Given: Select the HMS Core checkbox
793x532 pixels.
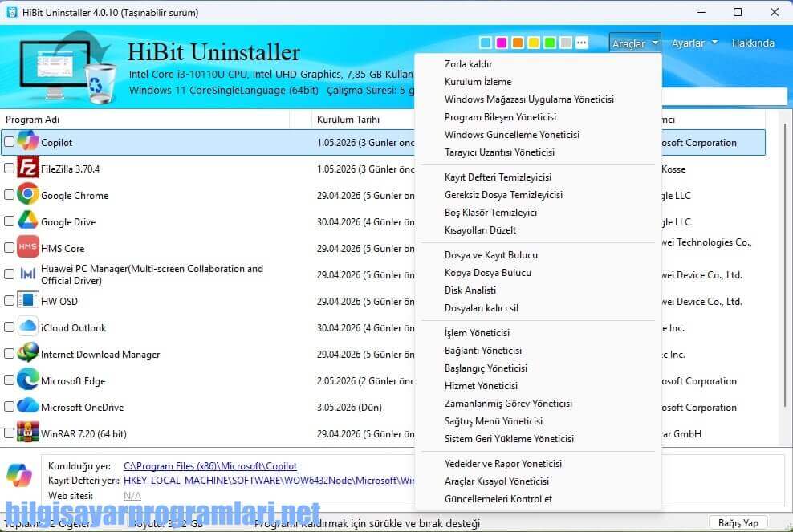Looking at the screenshot, I should pos(9,248).
